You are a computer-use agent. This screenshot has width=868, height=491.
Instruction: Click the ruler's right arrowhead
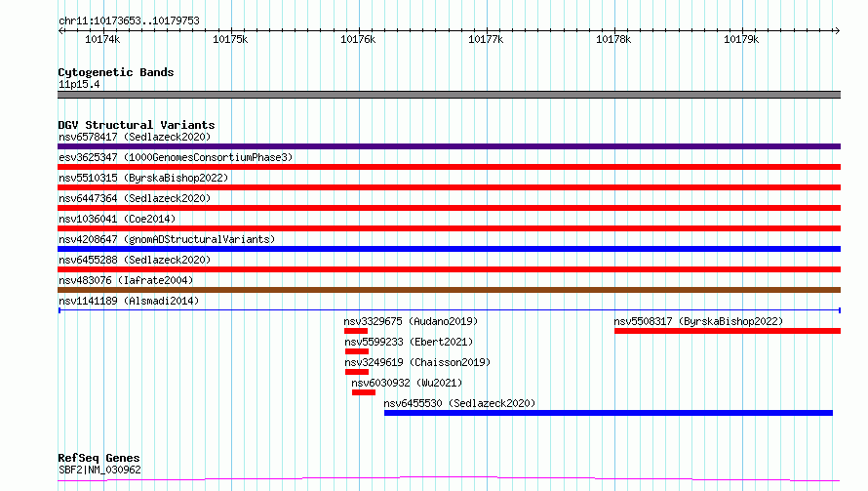tap(837, 31)
